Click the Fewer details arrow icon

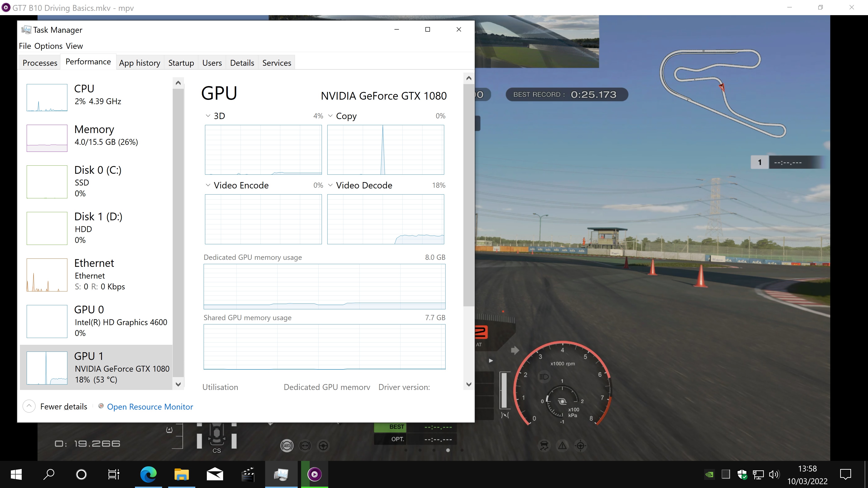(29, 406)
